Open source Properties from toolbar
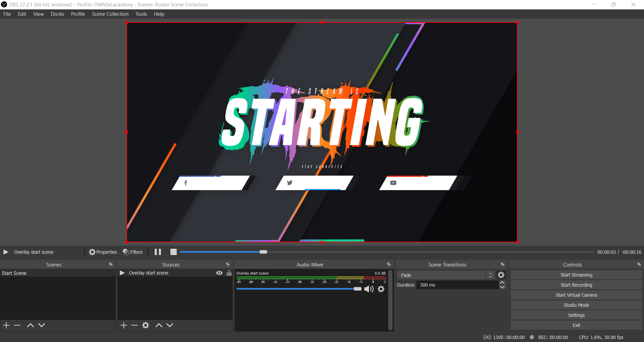This screenshot has height=342, width=644. [103, 252]
